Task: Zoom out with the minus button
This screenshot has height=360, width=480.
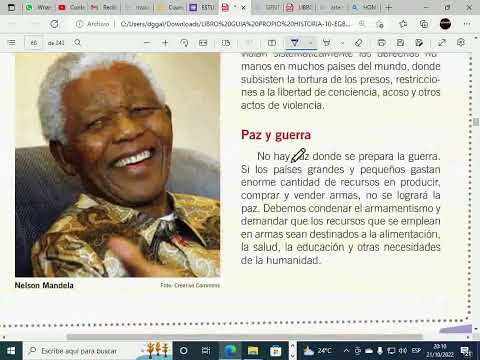Action: tap(147, 43)
